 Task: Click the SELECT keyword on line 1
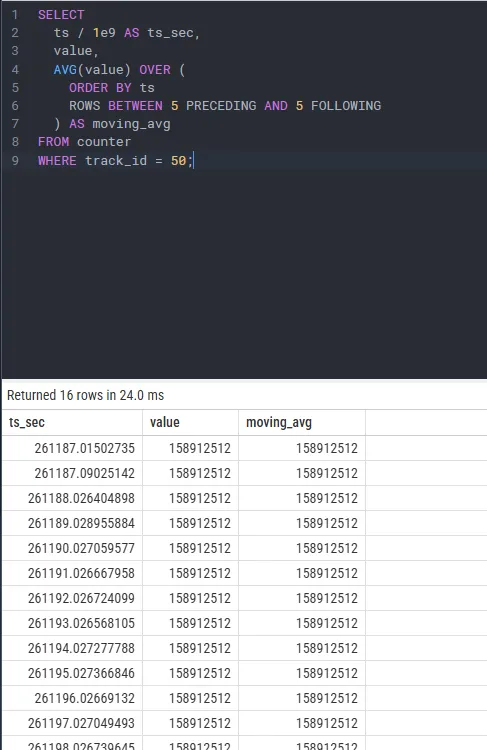[x=61, y=15]
